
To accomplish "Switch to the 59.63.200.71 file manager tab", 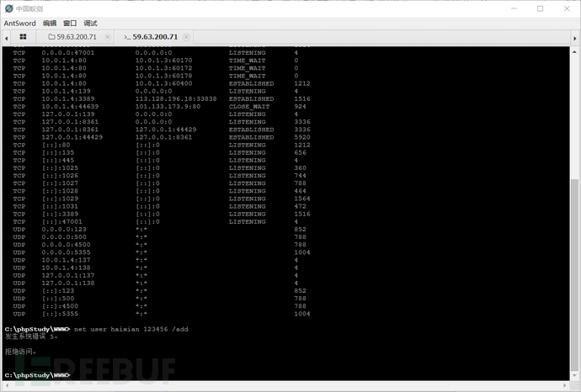I will [x=77, y=37].
